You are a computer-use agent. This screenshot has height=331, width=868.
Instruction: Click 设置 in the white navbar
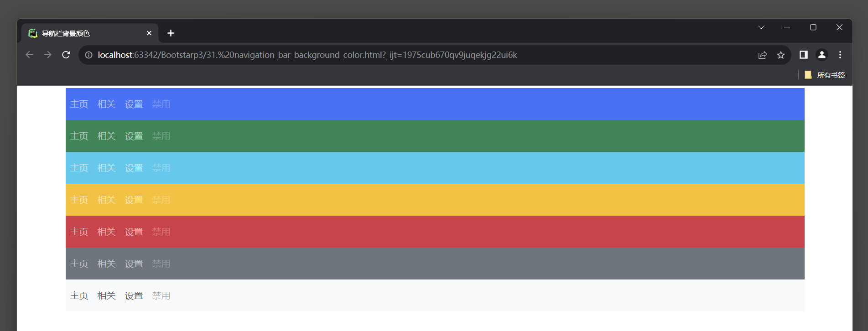(x=134, y=296)
